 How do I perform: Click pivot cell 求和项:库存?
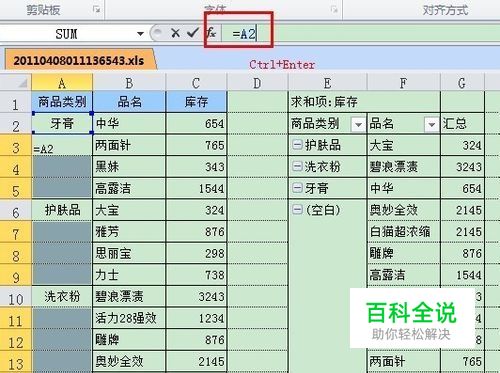(x=328, y=102)
